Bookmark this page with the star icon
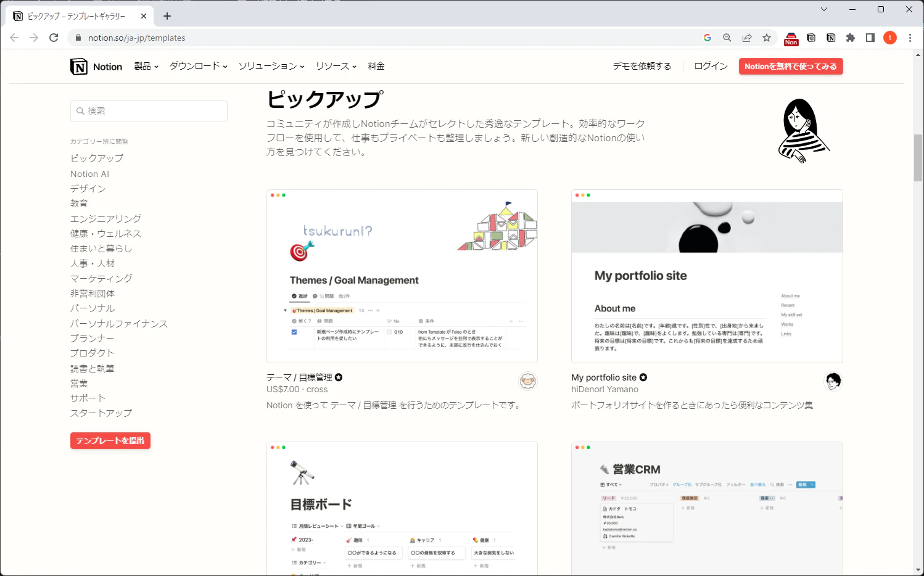This screenshot has height=576, width=924. 767,38
